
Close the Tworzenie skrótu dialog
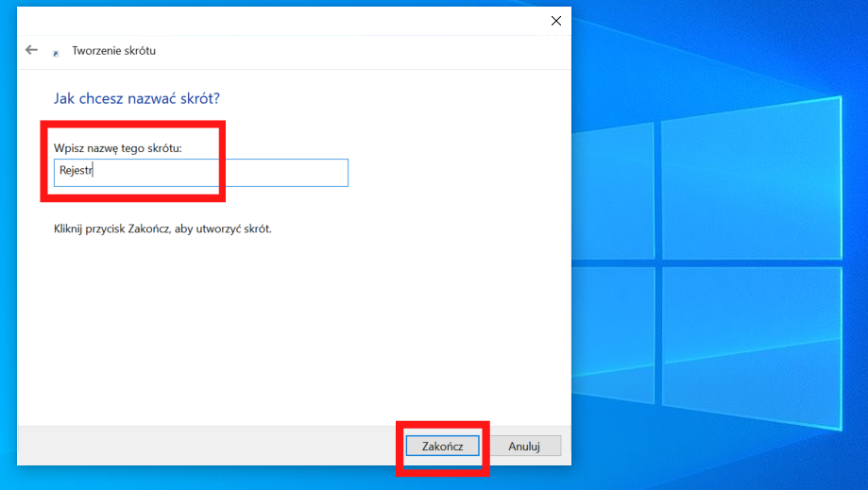(x=555, y=21)
